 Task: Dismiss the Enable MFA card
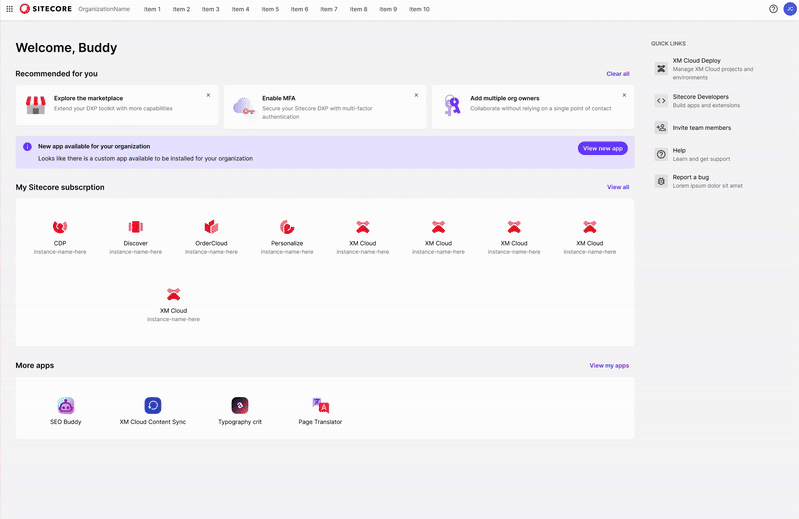click(x=416, y=95)
